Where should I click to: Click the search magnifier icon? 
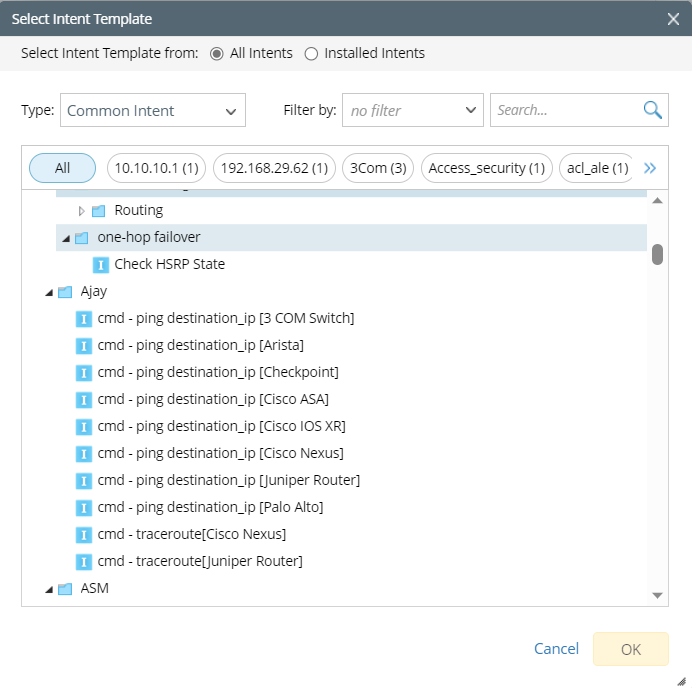click(652, 110)
